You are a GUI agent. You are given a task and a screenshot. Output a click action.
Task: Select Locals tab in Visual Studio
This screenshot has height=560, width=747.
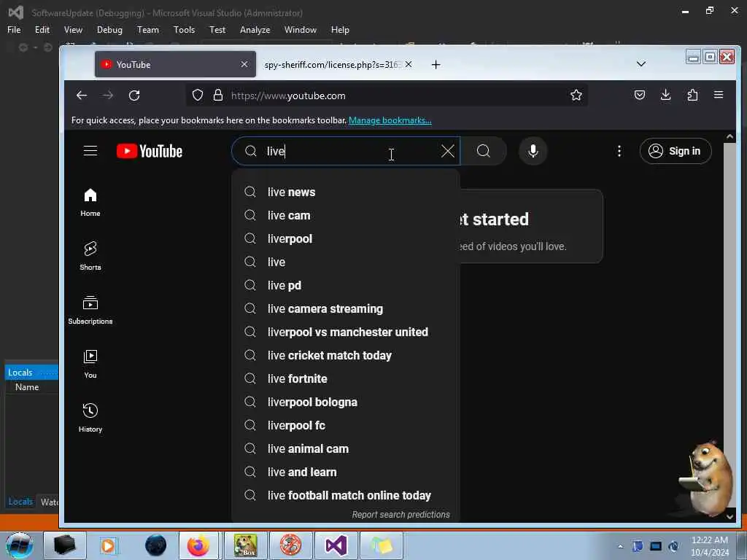tap(20, 502)
